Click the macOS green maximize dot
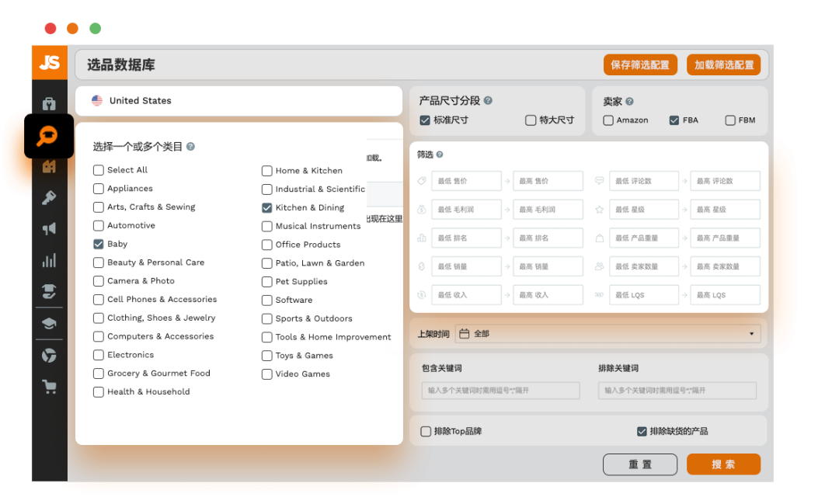This screenshot has height=504, width=839. point(96,29)
